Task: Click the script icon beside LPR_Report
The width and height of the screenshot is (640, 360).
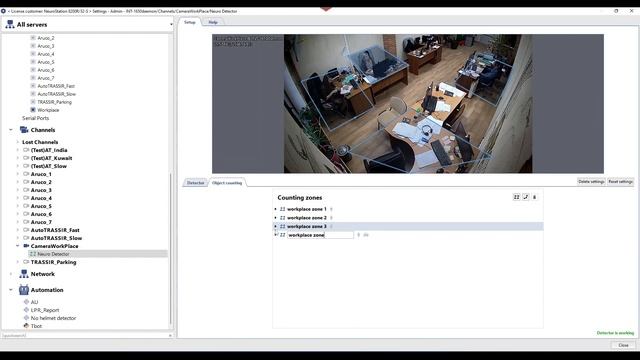Action: tap(26, 310)
